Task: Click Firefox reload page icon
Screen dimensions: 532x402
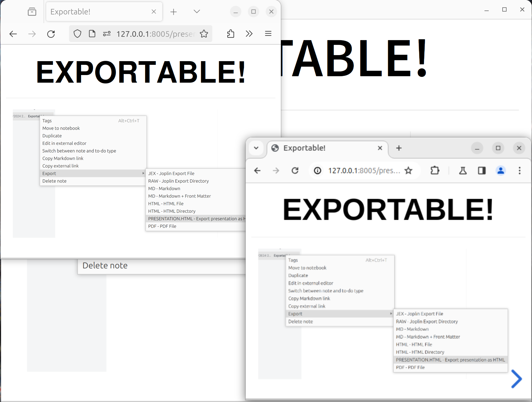Action: [51, 34]
